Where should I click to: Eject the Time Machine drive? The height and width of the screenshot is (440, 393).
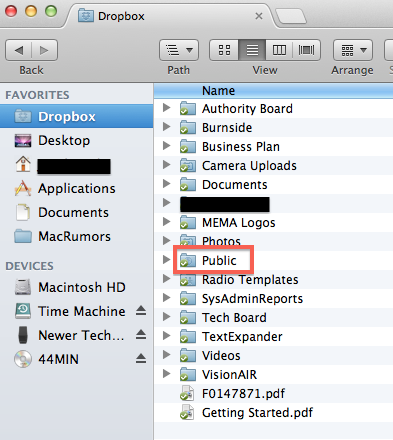point(141,311)
